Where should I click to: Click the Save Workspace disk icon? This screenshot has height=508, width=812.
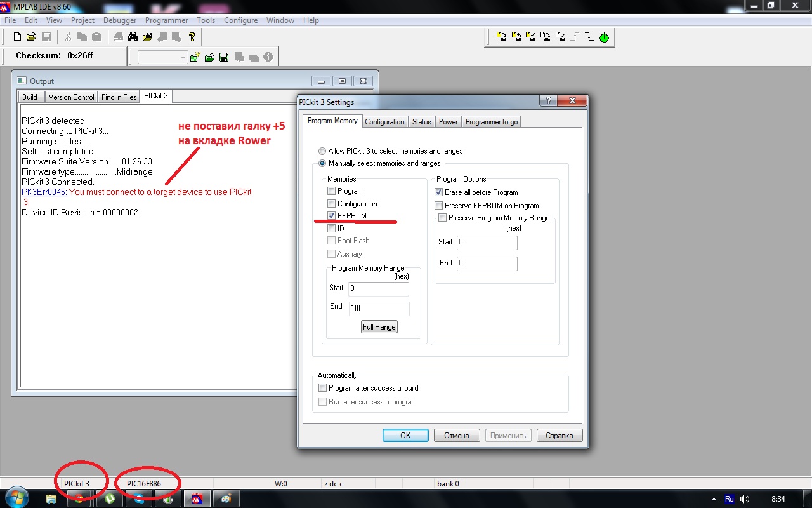coord(224,57)
